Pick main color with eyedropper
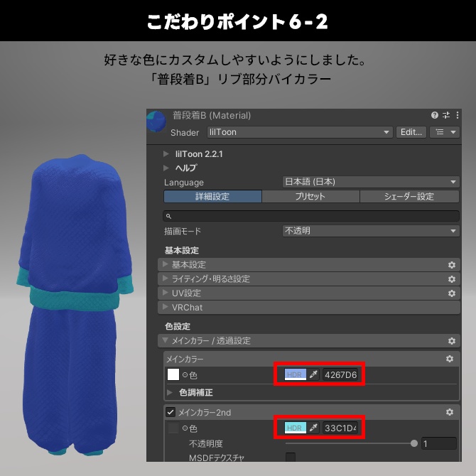Image resolution: width=476 pixels, height=476 pixels. coord(313,374)
